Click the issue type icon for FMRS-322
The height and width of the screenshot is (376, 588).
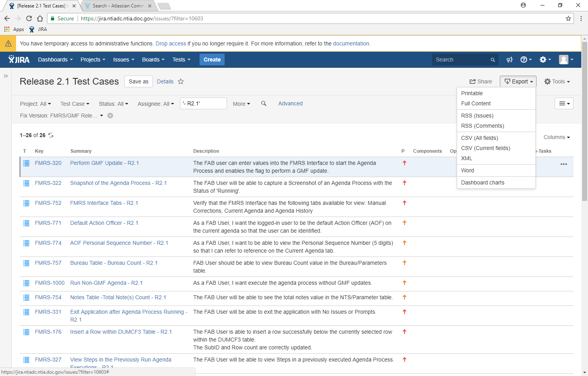[x=26, y=183]
